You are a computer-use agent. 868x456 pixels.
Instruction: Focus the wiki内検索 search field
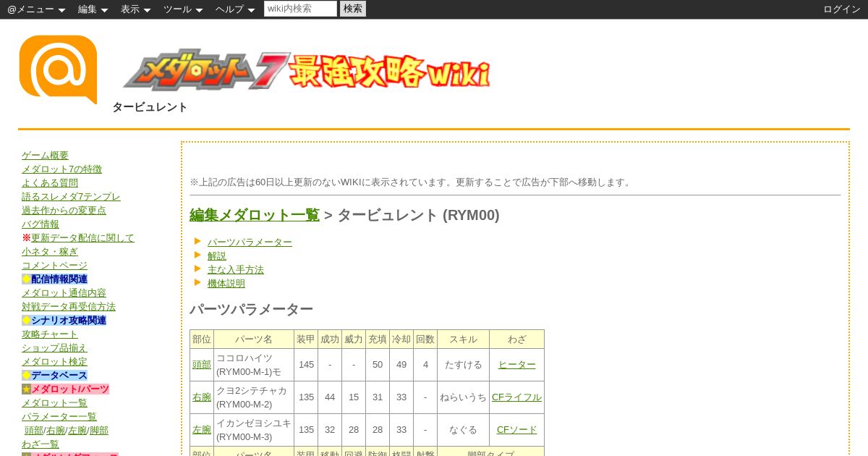[300, 9]
